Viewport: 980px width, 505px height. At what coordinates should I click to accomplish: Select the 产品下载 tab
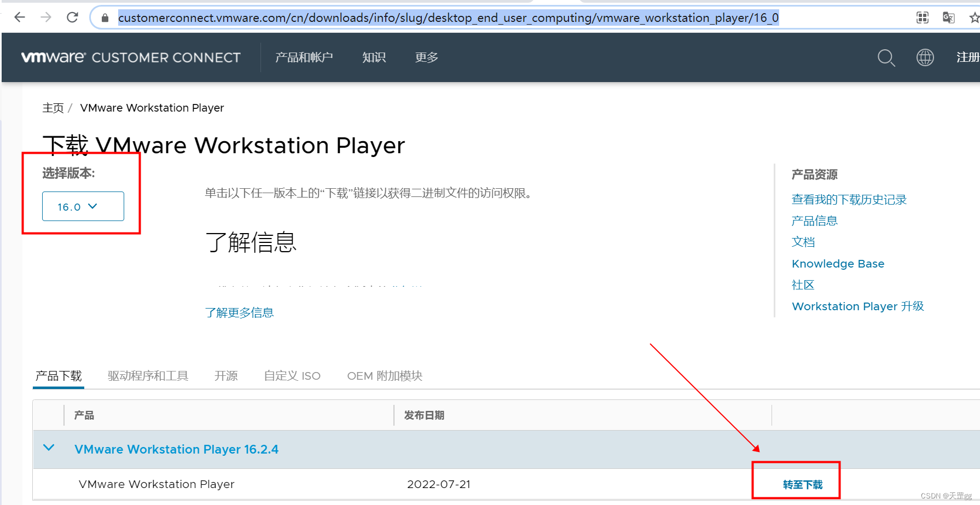(59, 376)
